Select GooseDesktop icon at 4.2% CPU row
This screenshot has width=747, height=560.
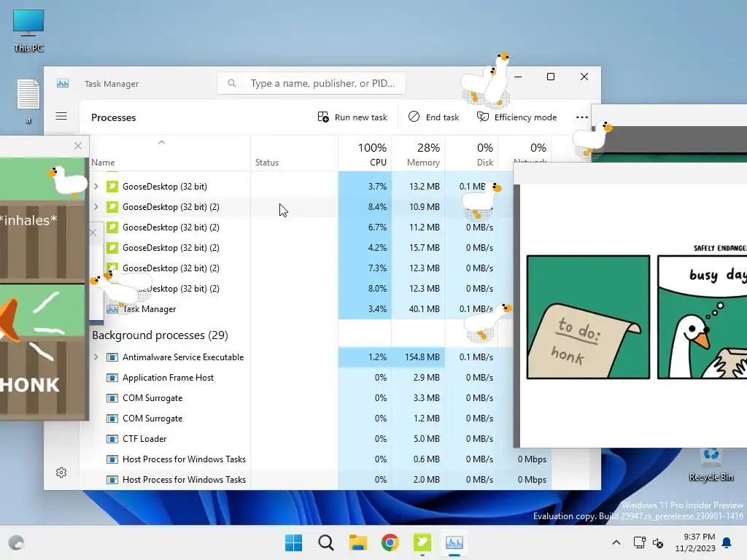click(112, 248)
